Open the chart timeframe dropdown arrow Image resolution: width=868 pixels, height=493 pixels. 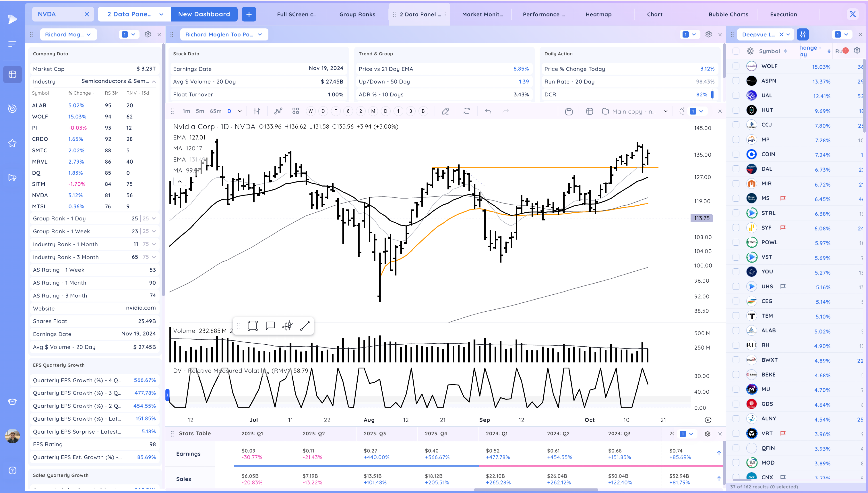pos(240,111)
